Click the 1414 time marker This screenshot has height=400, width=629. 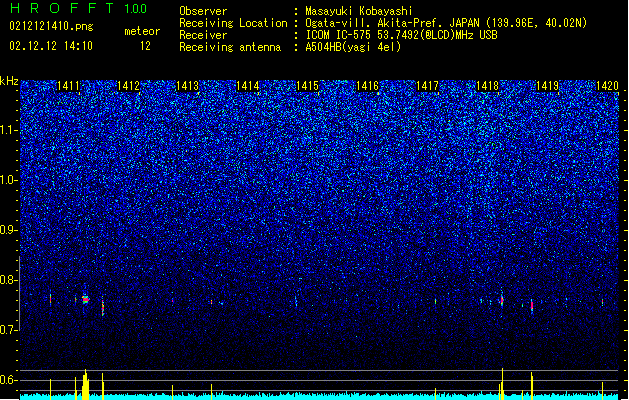(248, 86)
